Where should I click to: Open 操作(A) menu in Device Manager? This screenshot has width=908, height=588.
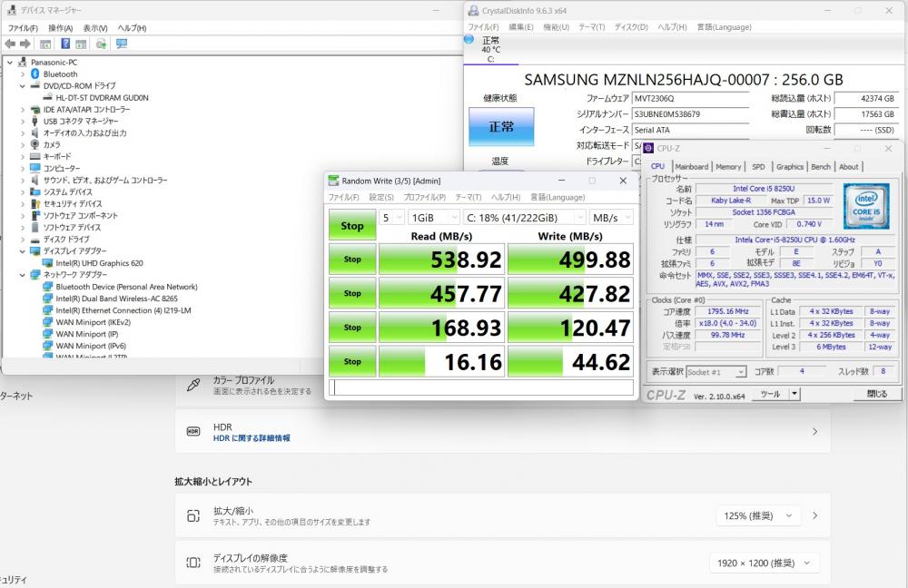tap(60, 28)
